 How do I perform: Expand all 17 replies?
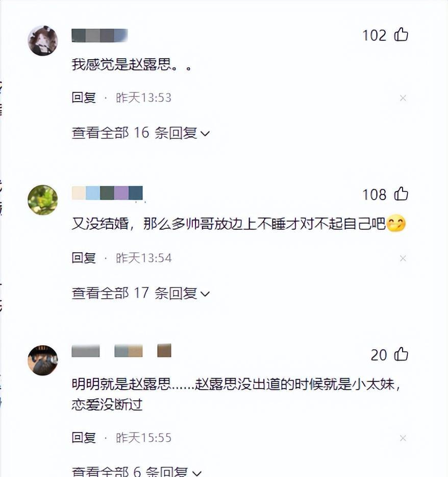[141, 293]
